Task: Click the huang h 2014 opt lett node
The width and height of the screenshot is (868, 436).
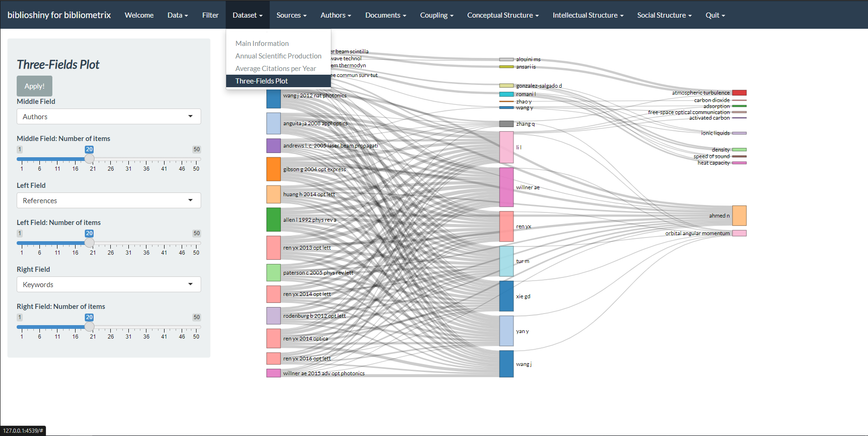Action: [x=273, y=194]
